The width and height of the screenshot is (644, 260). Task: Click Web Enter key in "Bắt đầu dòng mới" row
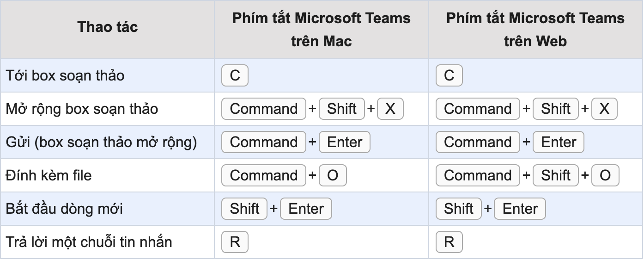(x=520, y=209)
